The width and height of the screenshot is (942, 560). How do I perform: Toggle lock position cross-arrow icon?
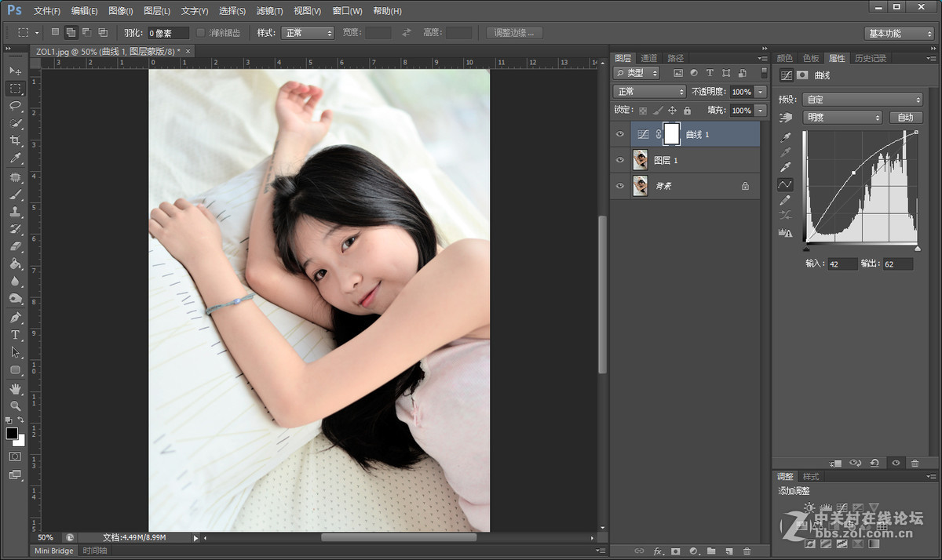point(673,111)
